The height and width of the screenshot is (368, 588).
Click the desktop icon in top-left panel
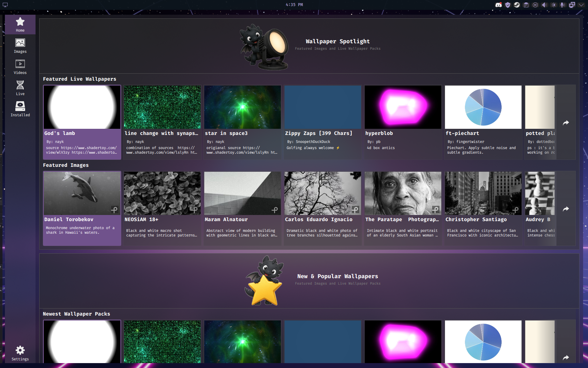[5, 5]
